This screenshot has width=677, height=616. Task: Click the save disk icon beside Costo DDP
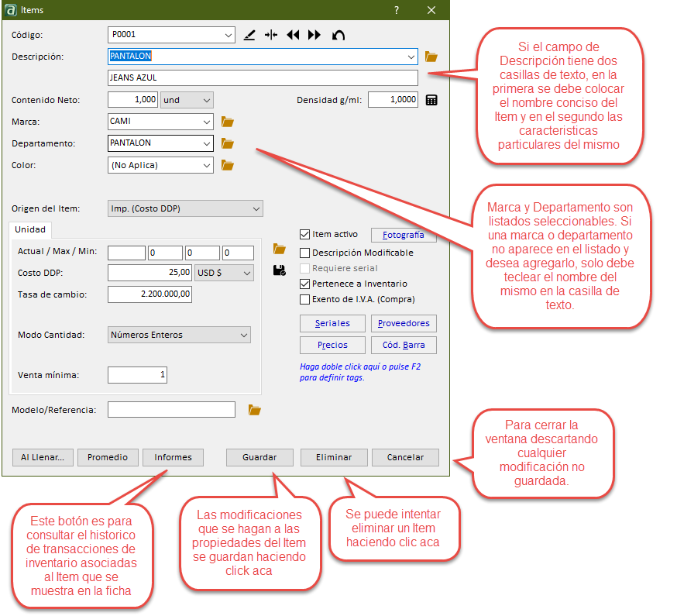[280, 270]
